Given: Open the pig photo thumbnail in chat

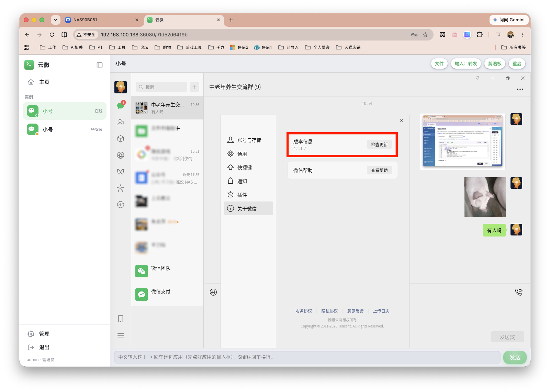Looking at the screenshot, I should [485, 197].
